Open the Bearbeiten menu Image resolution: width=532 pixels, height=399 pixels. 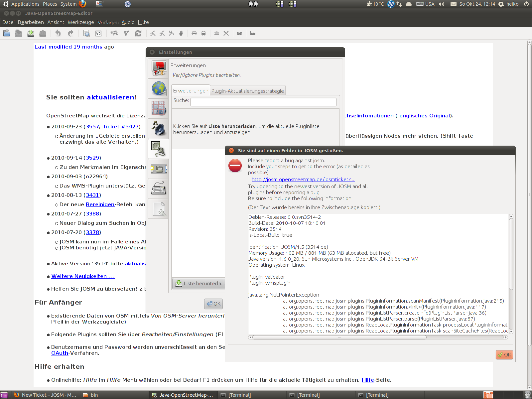(x=31, y=22)
